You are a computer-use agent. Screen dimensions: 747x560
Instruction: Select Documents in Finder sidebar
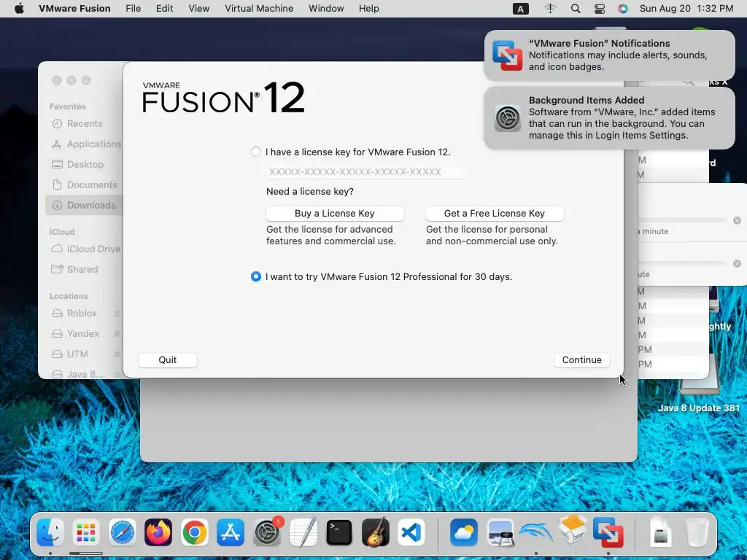[85, 184]
